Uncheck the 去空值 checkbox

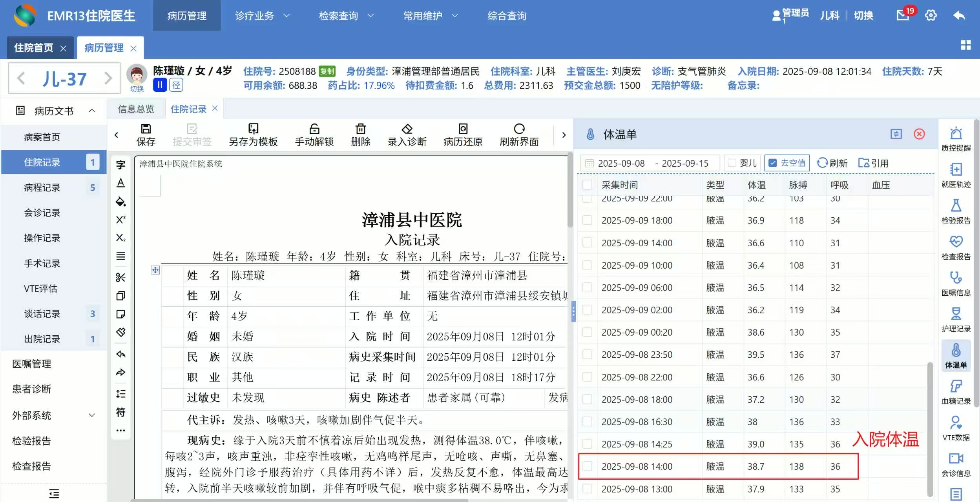pos(772,163)
